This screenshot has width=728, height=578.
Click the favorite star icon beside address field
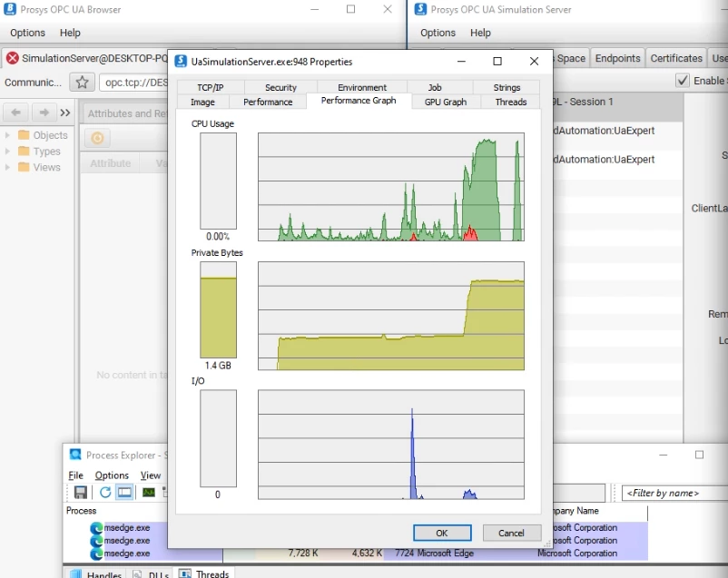click(83, 83)
